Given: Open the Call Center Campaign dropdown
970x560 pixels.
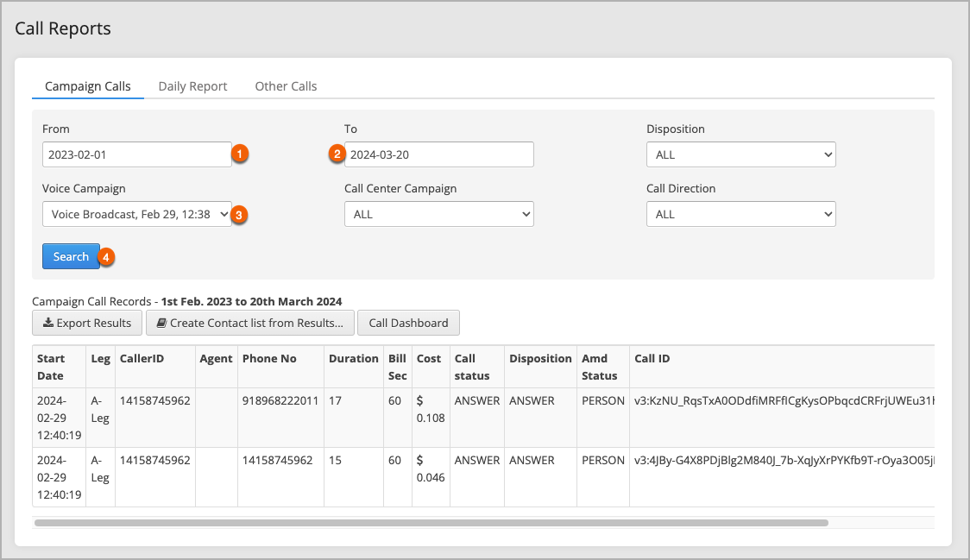Looking at the screenshot, I should (439, 214).
